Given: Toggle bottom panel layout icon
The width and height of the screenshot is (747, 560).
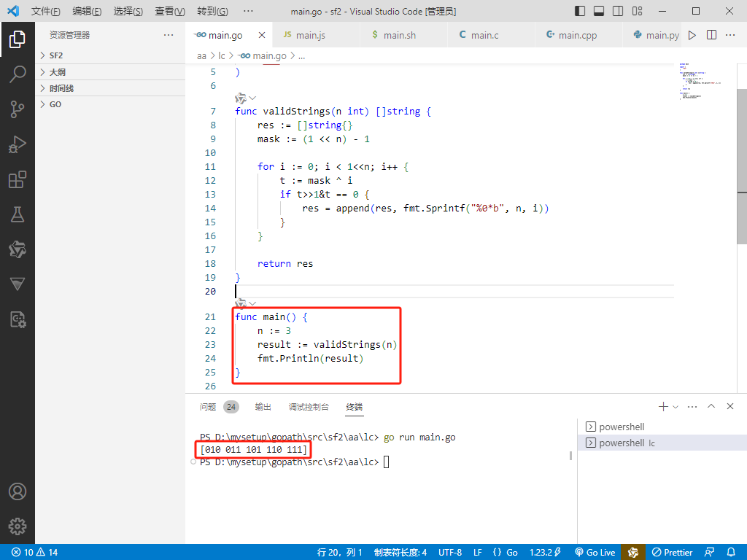Looking at the screenshot, I should coord(599,11).
